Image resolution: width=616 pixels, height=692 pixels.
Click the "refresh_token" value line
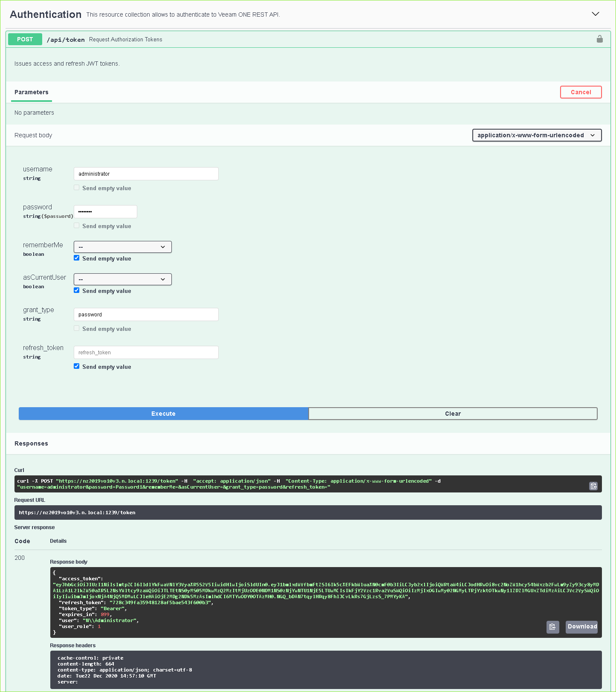[136, 602]
